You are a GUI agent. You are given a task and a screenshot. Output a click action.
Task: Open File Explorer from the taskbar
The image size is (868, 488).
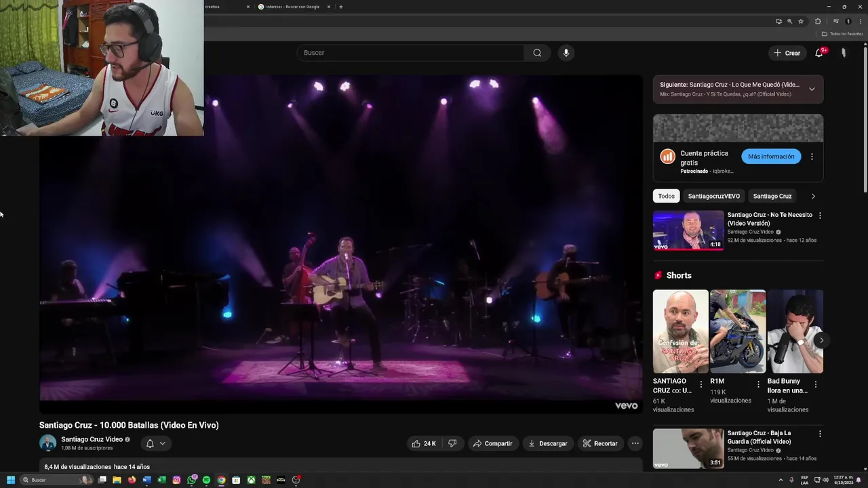117,480
